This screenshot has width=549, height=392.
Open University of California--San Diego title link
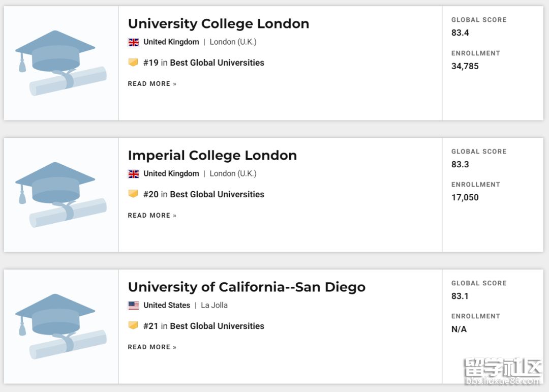(247, 287)
